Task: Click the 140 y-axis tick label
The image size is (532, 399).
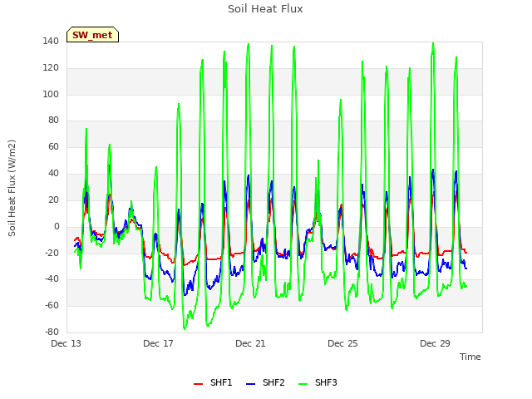Action: [51, 41]
